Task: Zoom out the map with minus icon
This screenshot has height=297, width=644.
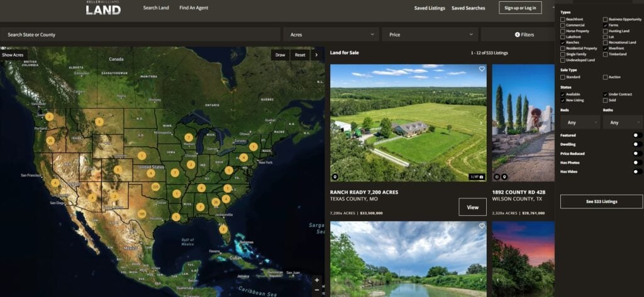Action: click(317, 289)
